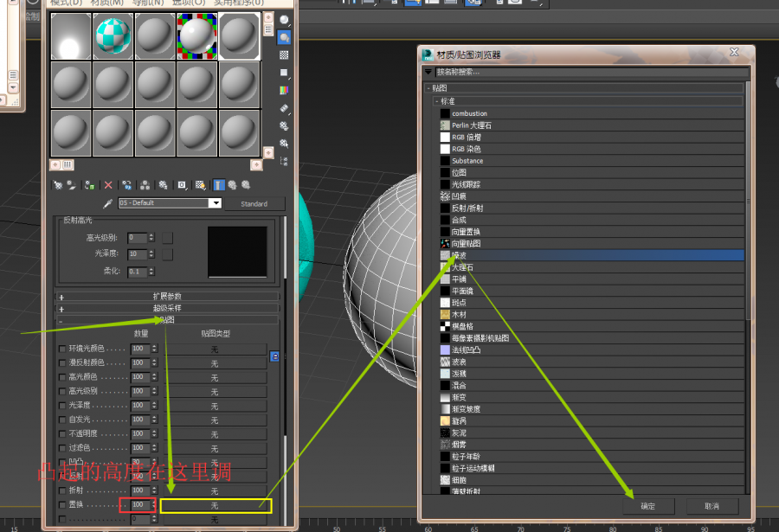Image resolution: width=779 pixels, height=532 pixels.
Task: Enable the 置换 map checkbox
Action: point(61,504)
